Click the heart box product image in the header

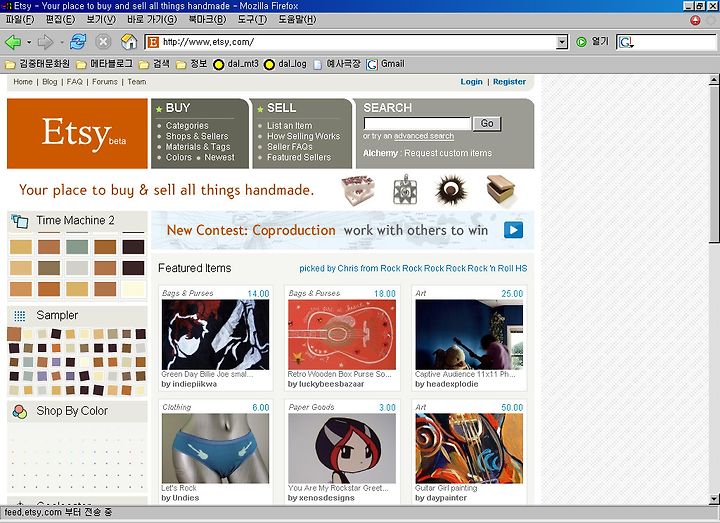click(358, 190)
